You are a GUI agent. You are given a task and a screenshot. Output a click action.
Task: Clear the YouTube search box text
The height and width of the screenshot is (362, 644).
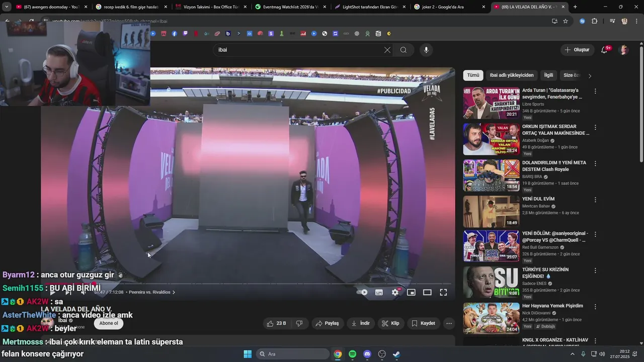tap(387, 50)
